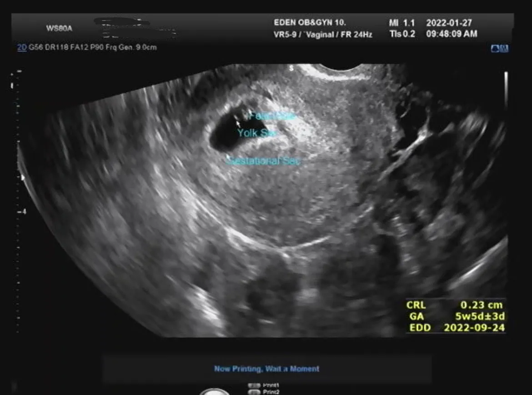Click the EDD 2022-09-24 result
The image size is (532, 395).
point(457,328)
